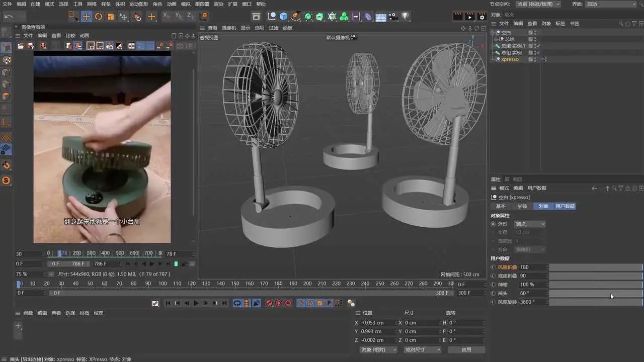Open the 绝对尺寸 dropdown
This screenshot has width=644, height=362.
pyautogui.click(x=423, y=349)
